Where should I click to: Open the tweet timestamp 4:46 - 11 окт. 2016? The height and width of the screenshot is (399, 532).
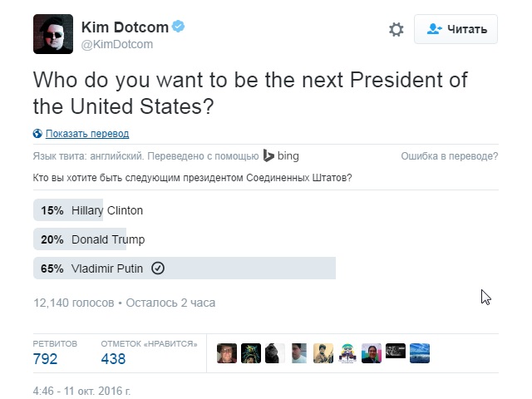(x=81, y=391)
